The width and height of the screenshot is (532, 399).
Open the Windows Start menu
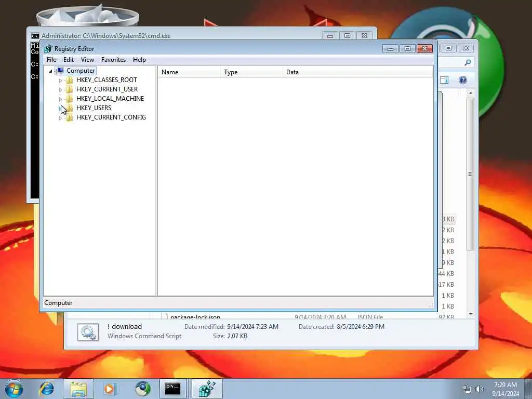click(x=14, y=389)
